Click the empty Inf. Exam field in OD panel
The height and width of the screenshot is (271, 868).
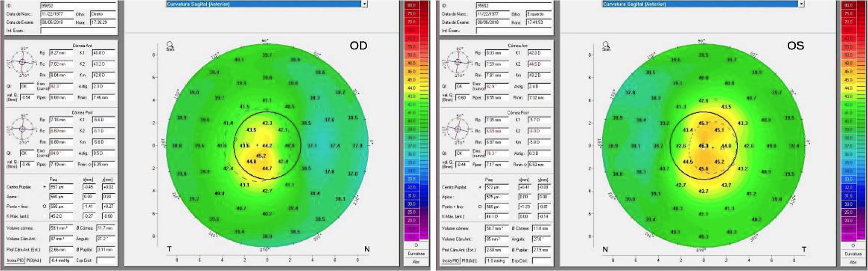coord(78,30)
